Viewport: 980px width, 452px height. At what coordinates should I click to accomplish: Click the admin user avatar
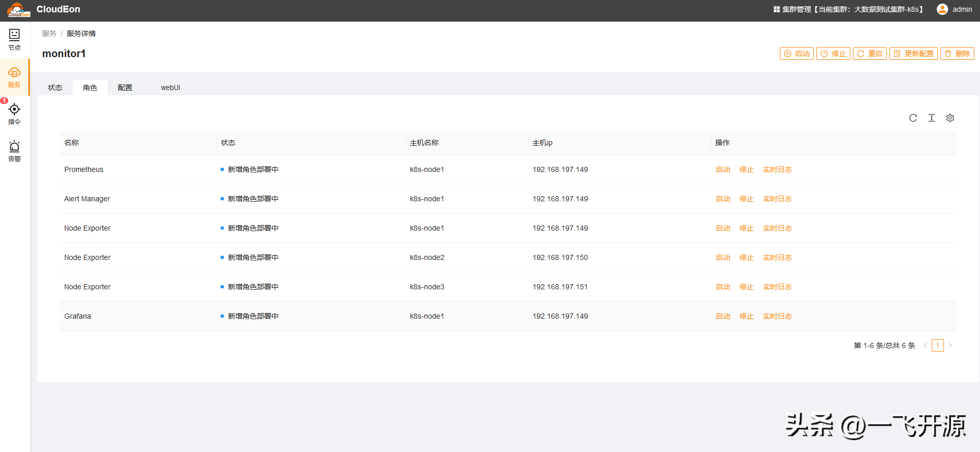tap(942, 9)
